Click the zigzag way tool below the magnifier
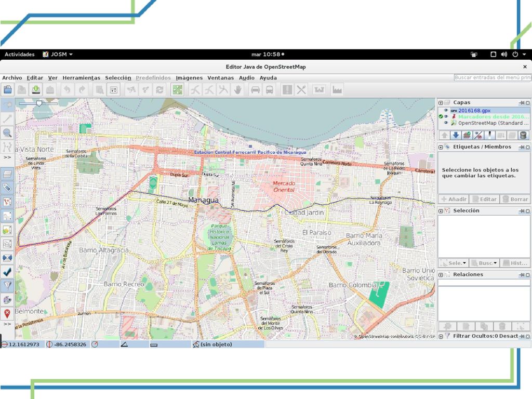 click(7, 147)
